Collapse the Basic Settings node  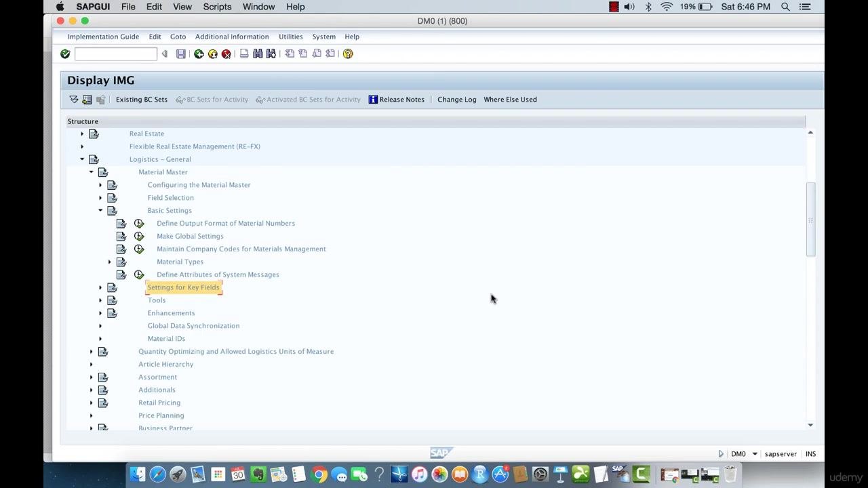click(100, 210)
